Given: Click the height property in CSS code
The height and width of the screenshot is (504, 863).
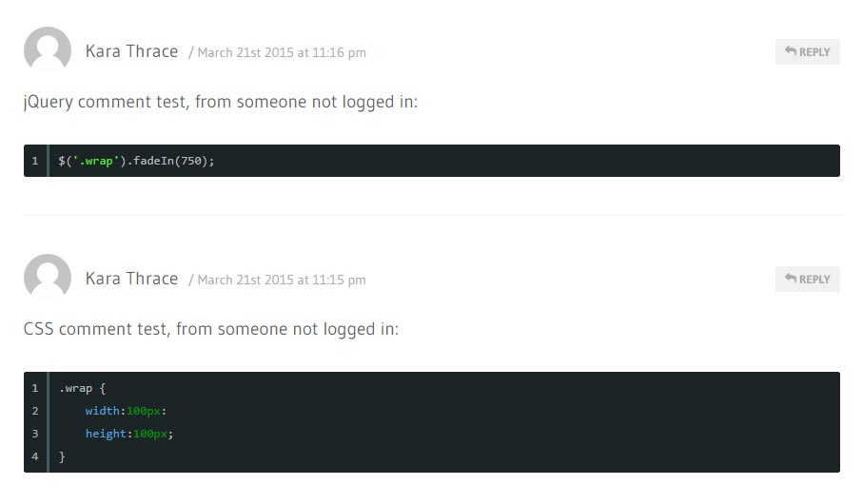Looking at the screenshot, I should pyautogui.click(x=106, y=434).
